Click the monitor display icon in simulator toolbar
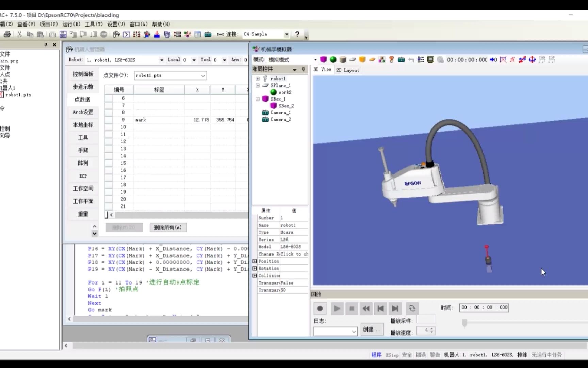 (x=430, y=60)
